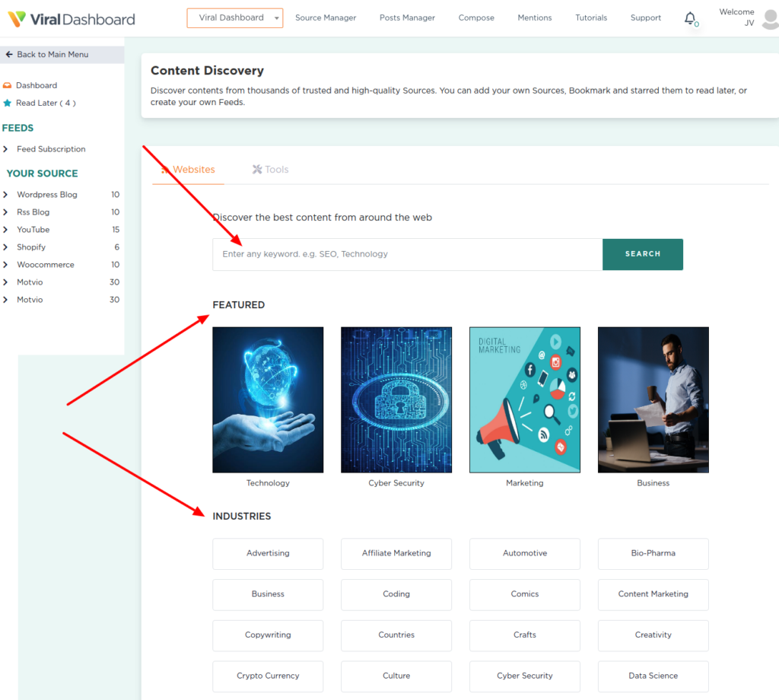779x700 pixels.
Task: Click the keyword search field
Action: 408,254
